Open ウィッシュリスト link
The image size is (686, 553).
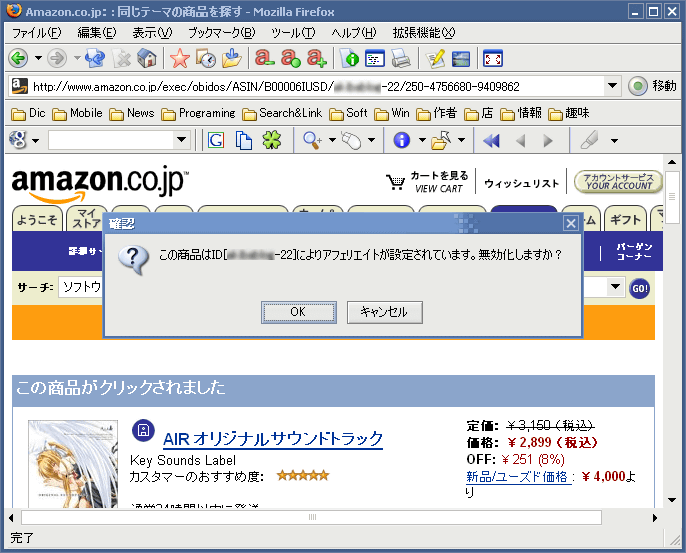[x=521, y=183]
